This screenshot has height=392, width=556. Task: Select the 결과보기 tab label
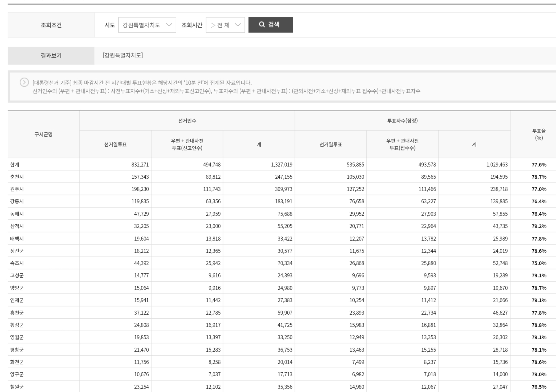click(x=51, y=56)
